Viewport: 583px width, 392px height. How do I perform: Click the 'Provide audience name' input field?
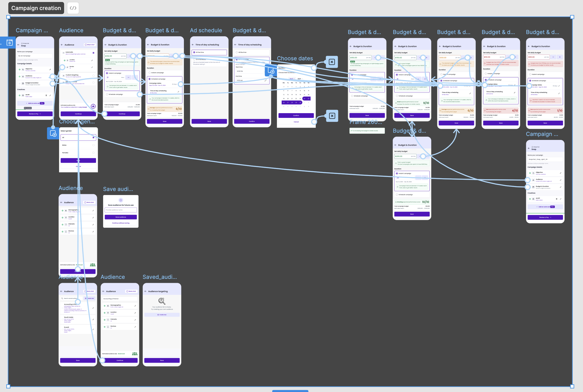pos(121,210)
